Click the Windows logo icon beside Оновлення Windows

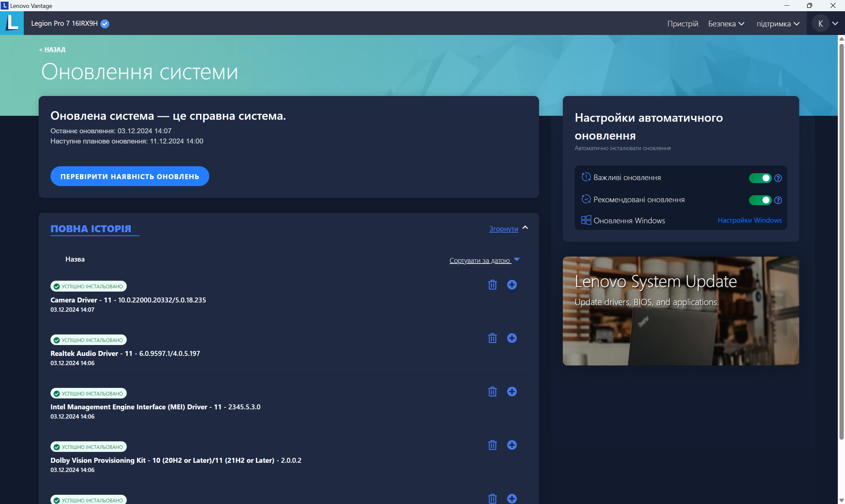click(586, 220)
